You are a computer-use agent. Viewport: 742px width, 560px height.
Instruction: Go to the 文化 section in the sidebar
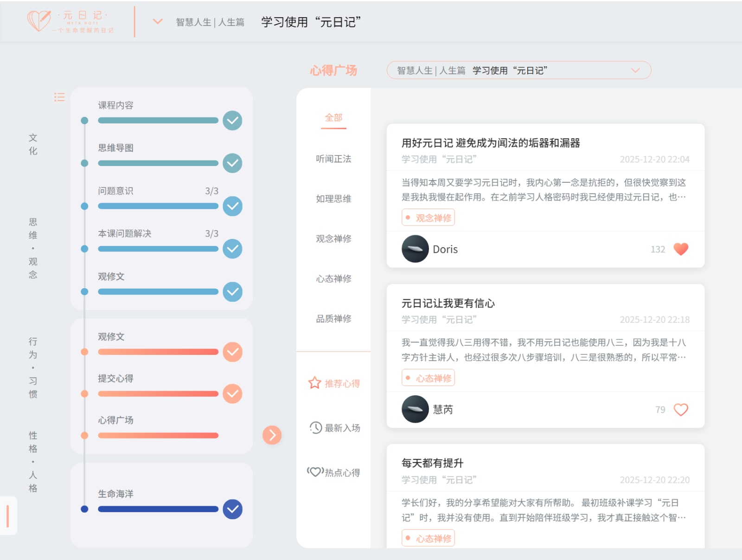tap(33, 144)
